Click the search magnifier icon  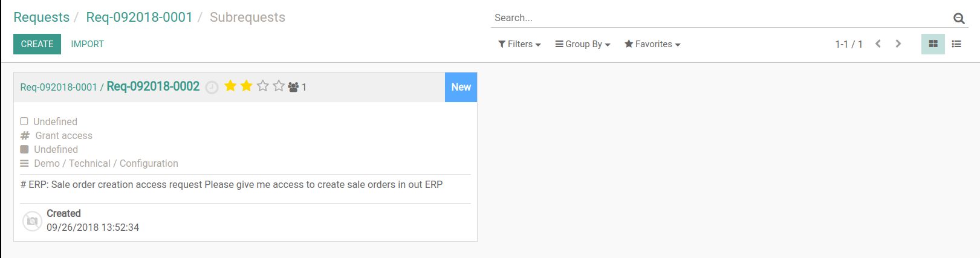coord(959,18)
